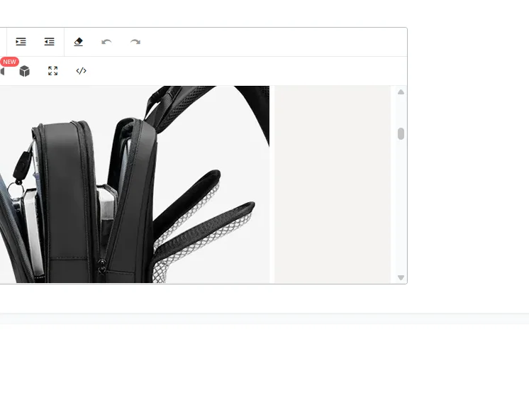Click the decrease indent icon
Viewport: 529px width, 420px height.
[49, 42]
